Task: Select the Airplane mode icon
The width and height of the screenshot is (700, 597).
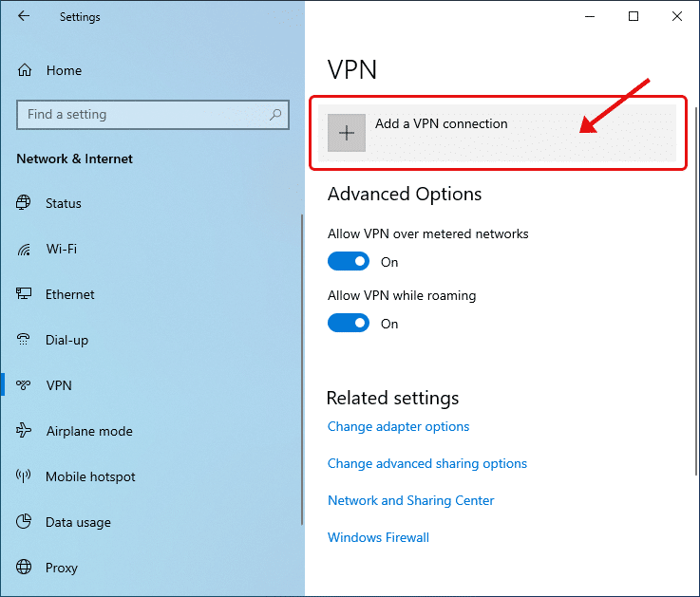Action: click(x=25, y=431)
